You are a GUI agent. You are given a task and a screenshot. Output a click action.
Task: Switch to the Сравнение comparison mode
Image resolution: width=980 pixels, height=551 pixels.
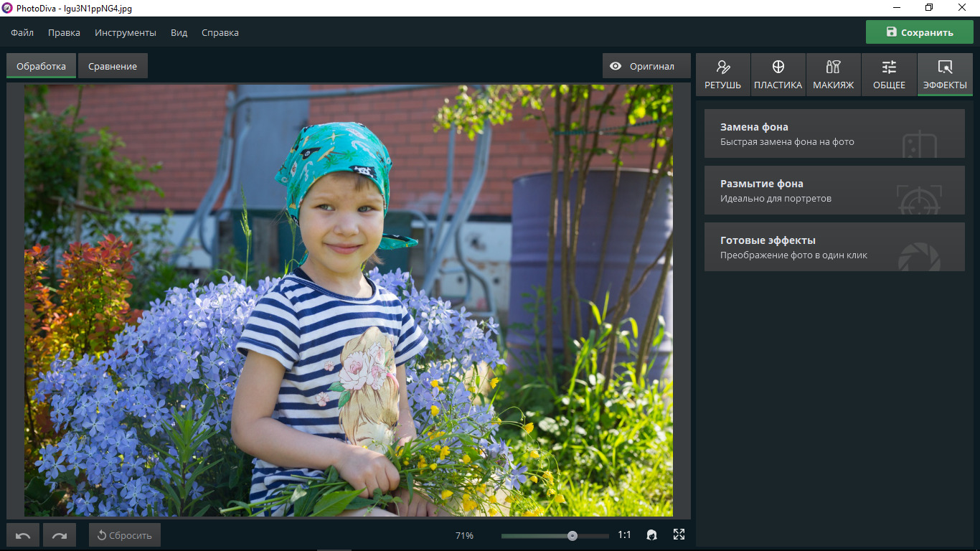tap(113, 67)
